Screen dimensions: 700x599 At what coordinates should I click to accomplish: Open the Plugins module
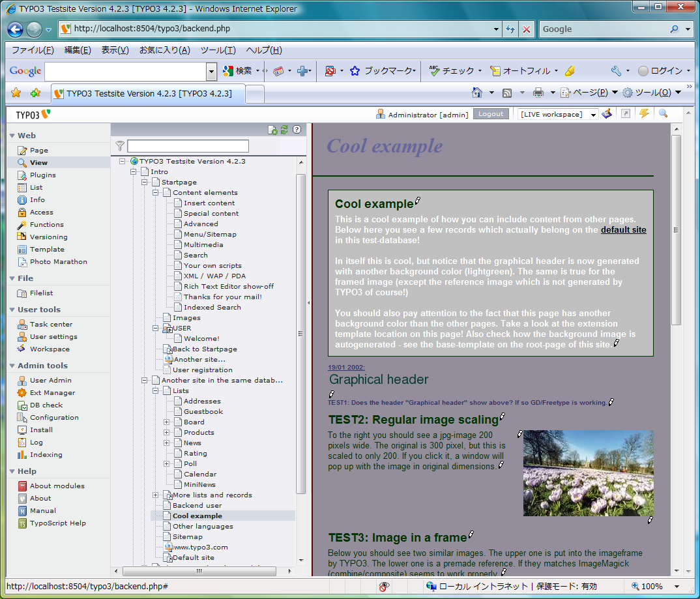pos(36,175)
